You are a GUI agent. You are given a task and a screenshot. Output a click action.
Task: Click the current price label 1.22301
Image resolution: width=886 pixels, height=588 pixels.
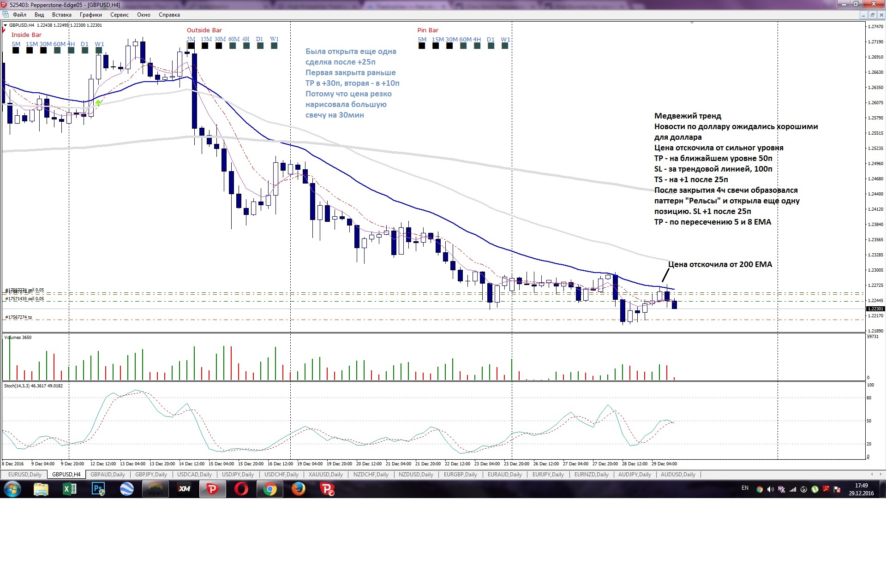click(x=875, y=309)
